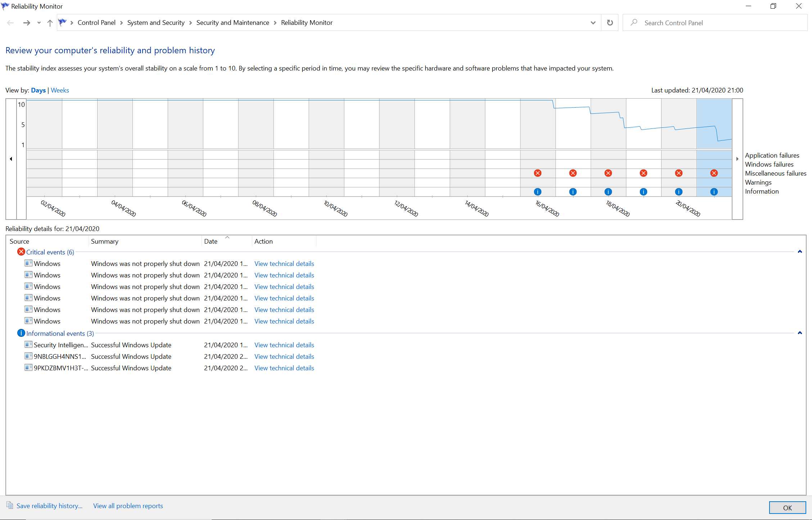Click the red critical event icon on 21/04/2020
Viewport: 812px width, 520px height.
714,173
